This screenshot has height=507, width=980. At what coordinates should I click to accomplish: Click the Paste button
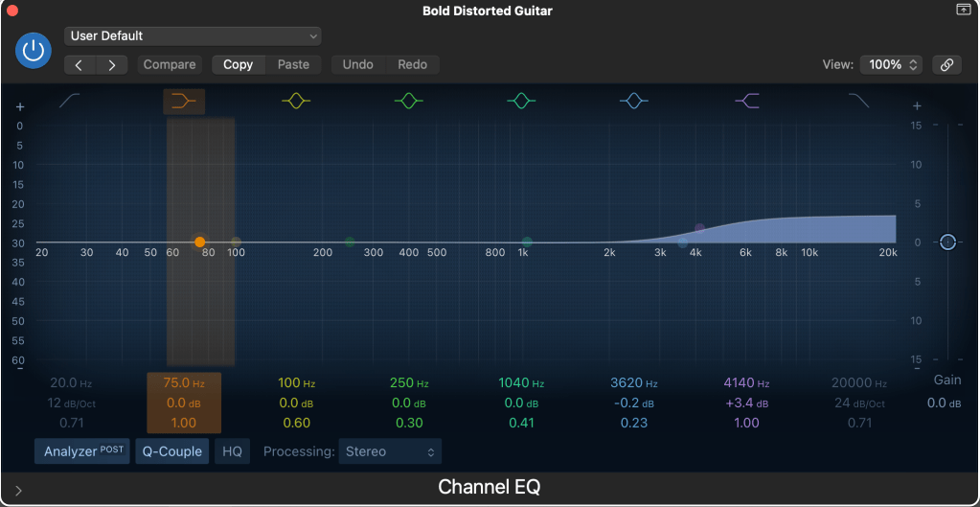click(x=293, y=65)
